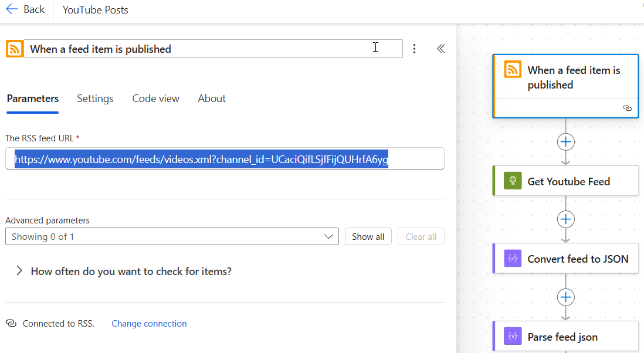This screenshot has width=644, height=353.
Task: Open the About tab
Action: (x=212, y=99)
